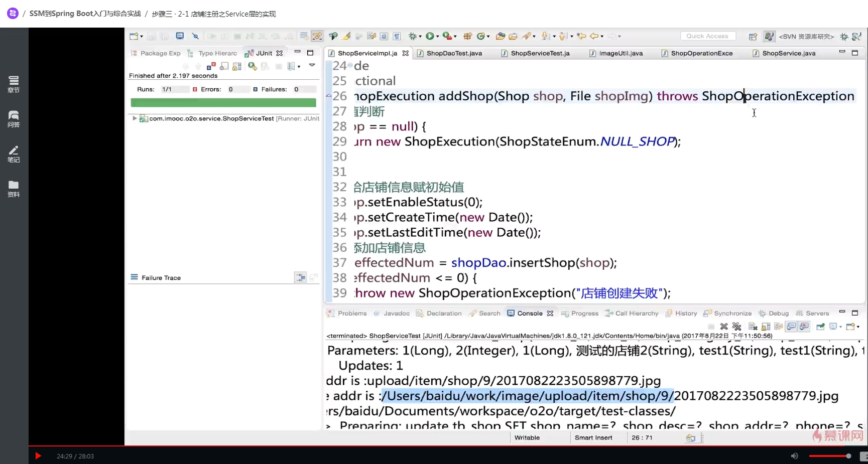This screenshot has width=868, height=464.
Task: Click Remove Launch X icon in Console
Action: tap(724, 327)
